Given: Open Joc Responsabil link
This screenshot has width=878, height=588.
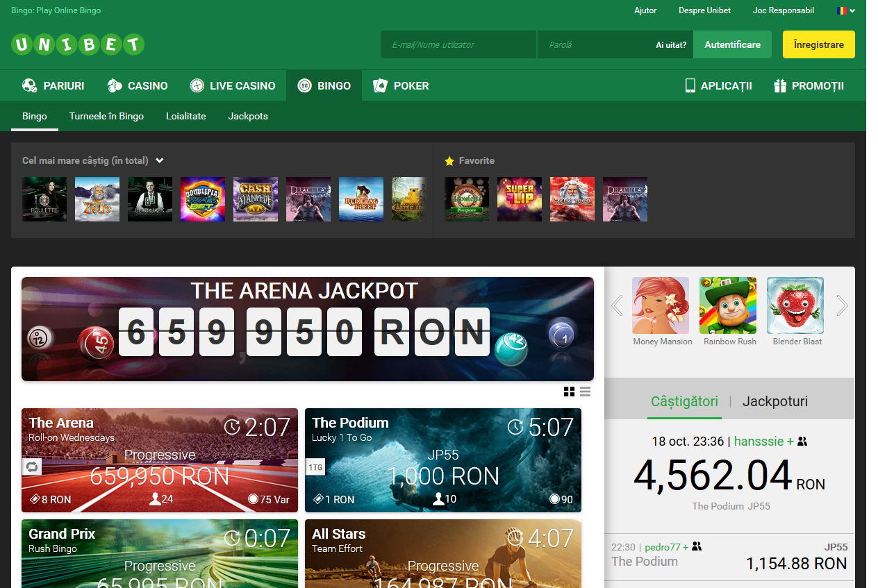Looking at the screenshot, I should click(784, 10).
